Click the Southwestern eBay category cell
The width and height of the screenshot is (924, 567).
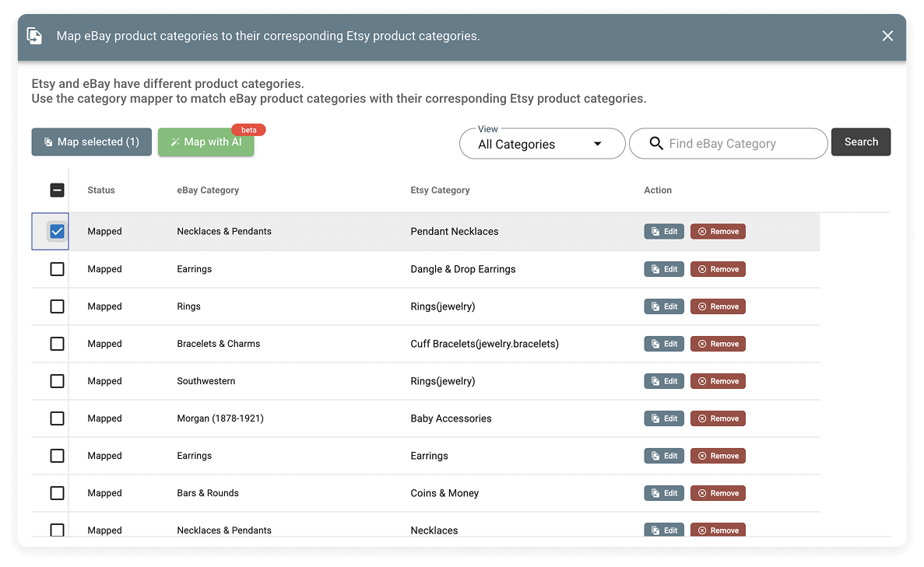pyautogui.click(x=206, y=381)
